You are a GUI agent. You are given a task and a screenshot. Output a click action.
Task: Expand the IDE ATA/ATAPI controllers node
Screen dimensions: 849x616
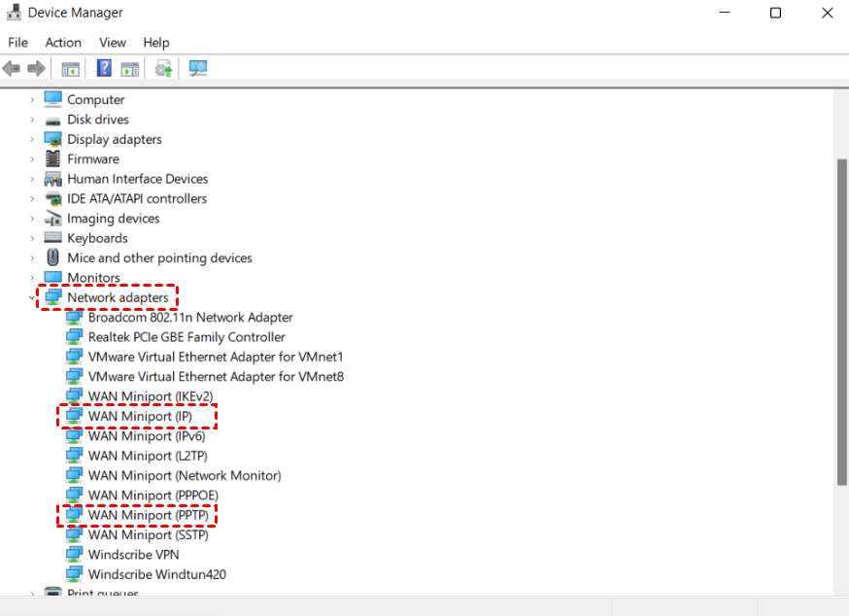coord(32,198)
